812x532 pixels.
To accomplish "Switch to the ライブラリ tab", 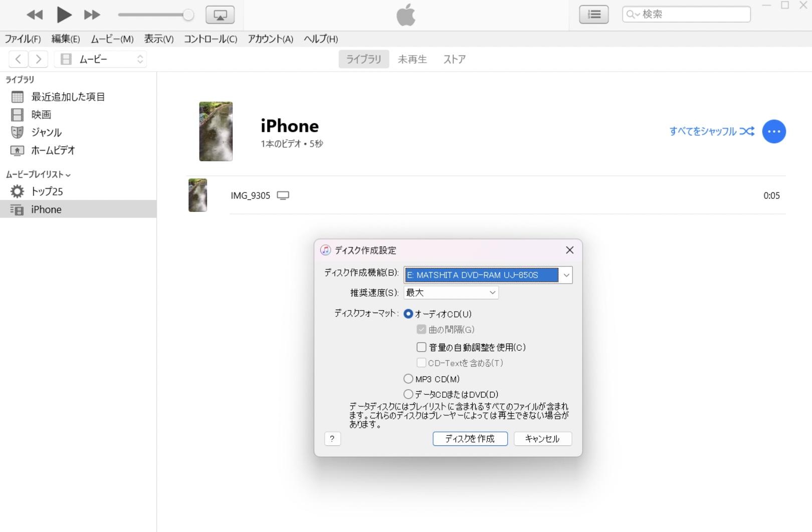I will point(364,59).
